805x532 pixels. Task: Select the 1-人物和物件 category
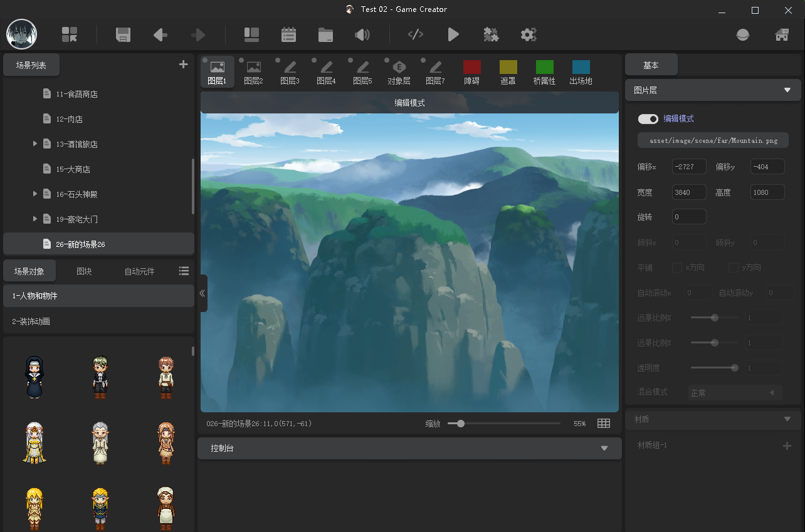pos(98,296)
